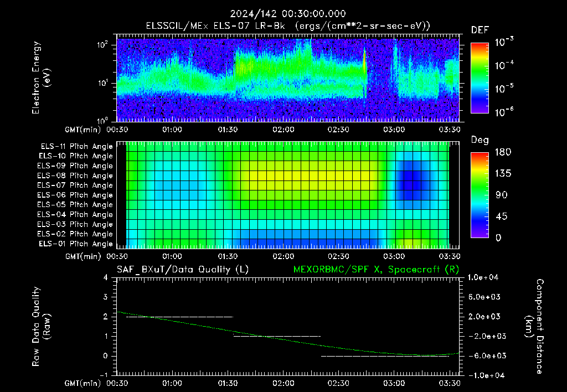Image resolution: width=567 pixels, height=392 pixels.
Task: Select the "ELS-10 Pitch Angle" row label
Action: pos(76,156)
